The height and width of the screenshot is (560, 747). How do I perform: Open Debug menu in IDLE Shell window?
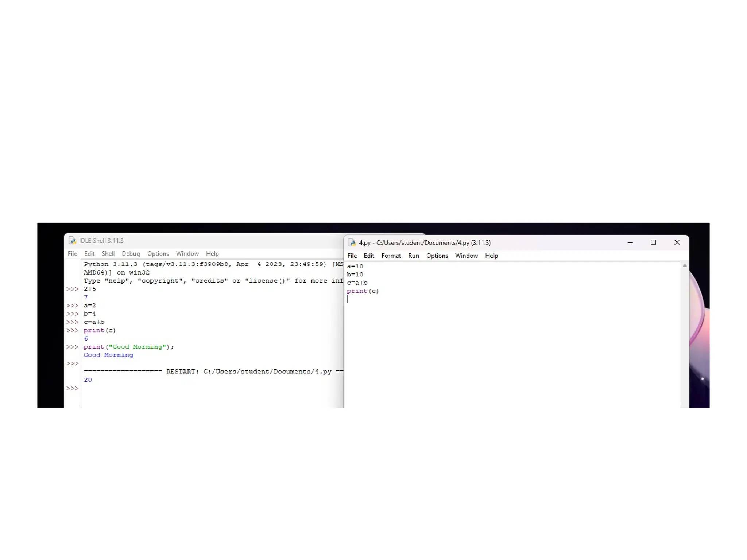point(131,253)
